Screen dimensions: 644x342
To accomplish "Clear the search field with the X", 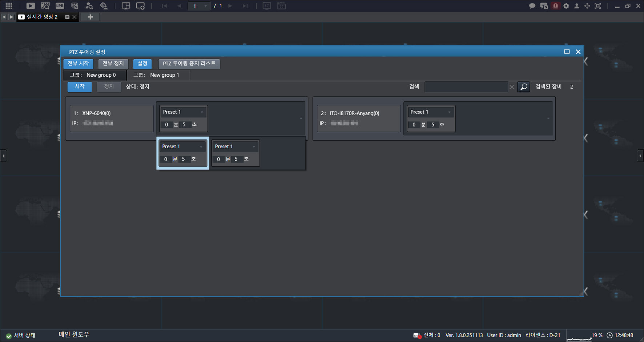I will tap(512, 87).
